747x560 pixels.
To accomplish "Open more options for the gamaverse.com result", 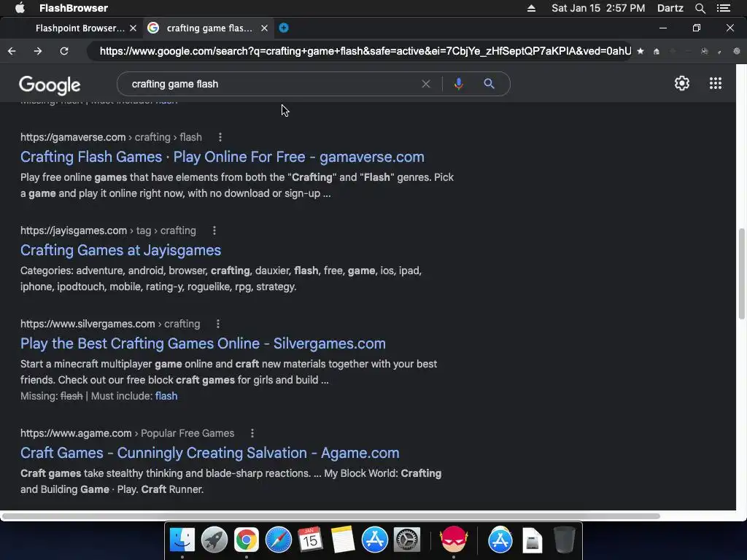I will tap(220, 137).
